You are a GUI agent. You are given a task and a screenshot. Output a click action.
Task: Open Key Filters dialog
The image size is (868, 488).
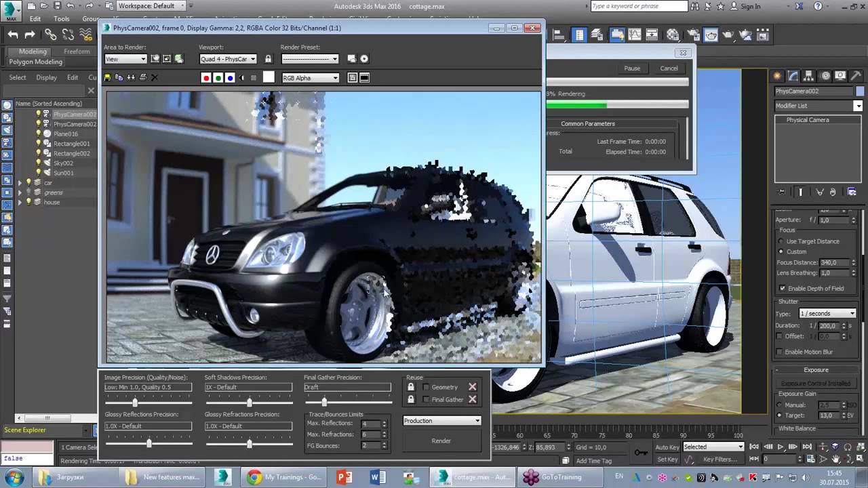(720, 460)
